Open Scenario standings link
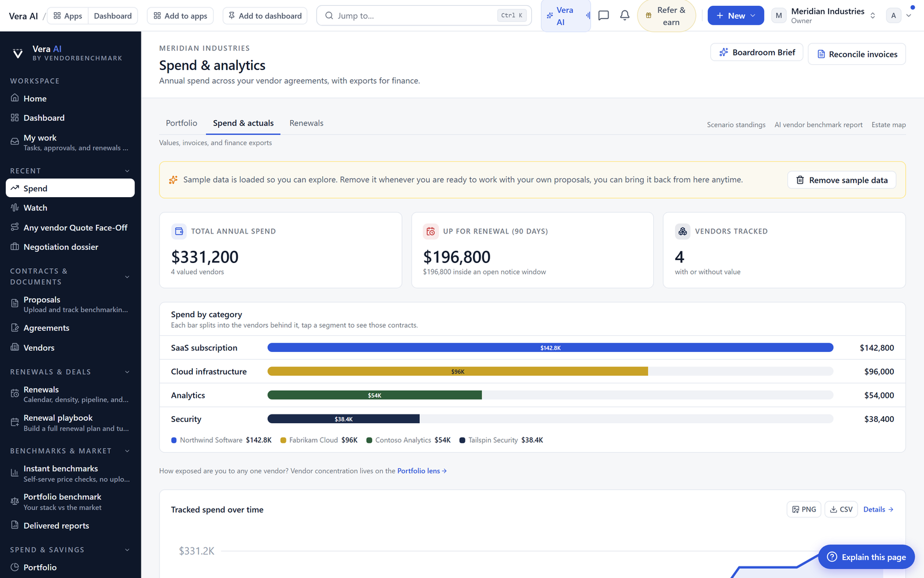This screenshot has height=578, width=924. 736,125
